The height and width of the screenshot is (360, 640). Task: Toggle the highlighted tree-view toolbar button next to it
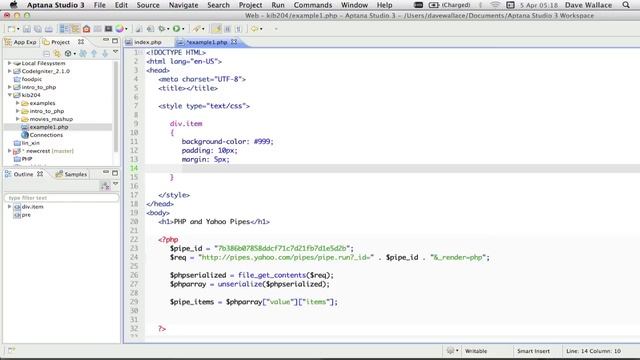(76, 29)
